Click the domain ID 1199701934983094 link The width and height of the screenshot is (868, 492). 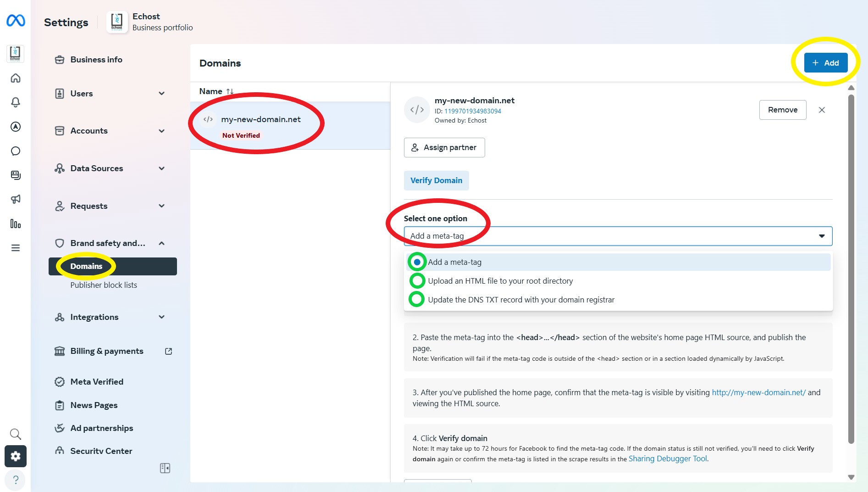(x=472, y=111)
